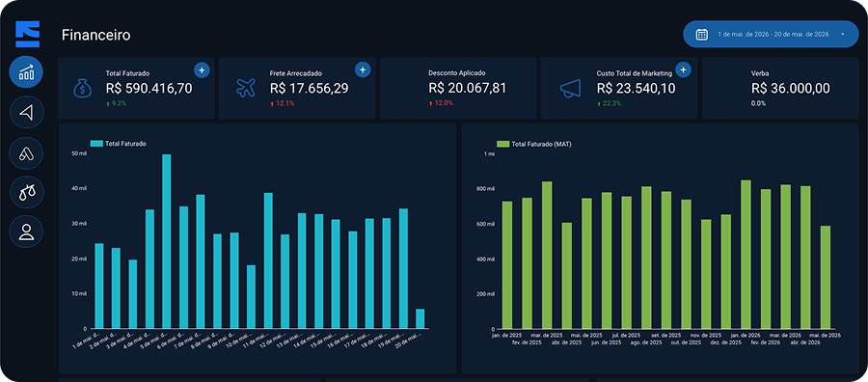Image resolution: width=868 pixels, height=382 pixels.
Task: Click the green bar for mai. de 2026
Action: [826, 277]
